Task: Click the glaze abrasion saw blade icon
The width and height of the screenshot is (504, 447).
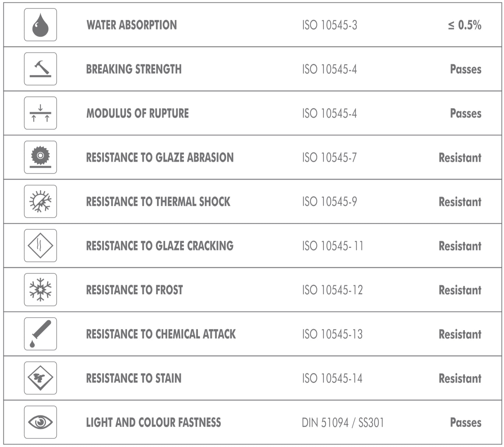Action: point(40,157)
